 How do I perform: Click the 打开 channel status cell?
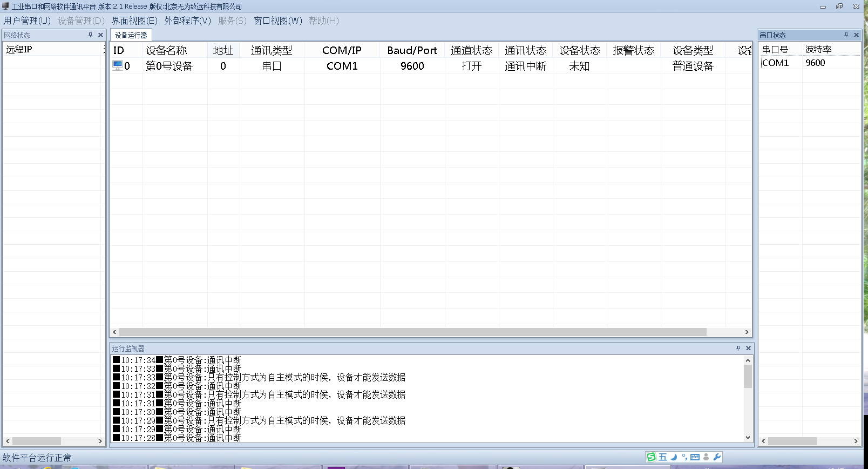pyautogui.click(x=472, y=66)
